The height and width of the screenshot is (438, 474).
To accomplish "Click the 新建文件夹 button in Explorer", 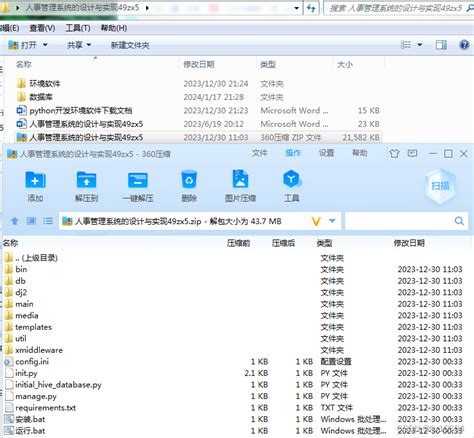I will [130, 45].
